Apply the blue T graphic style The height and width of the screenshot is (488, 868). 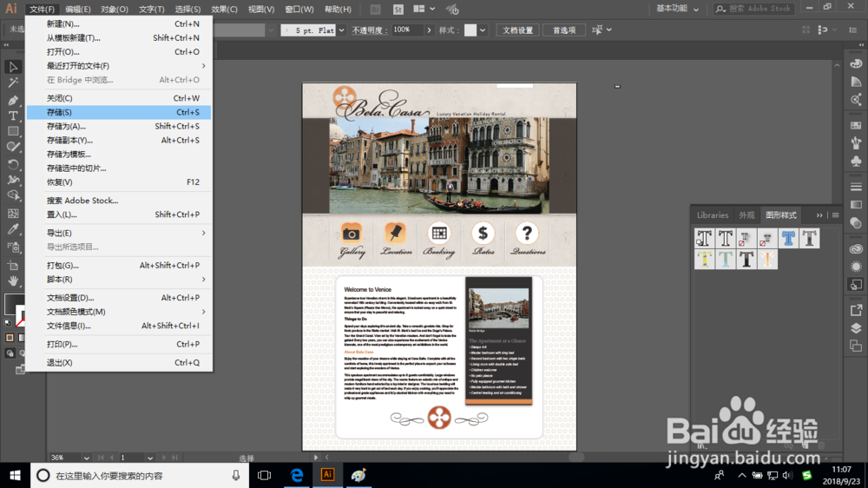788,238
